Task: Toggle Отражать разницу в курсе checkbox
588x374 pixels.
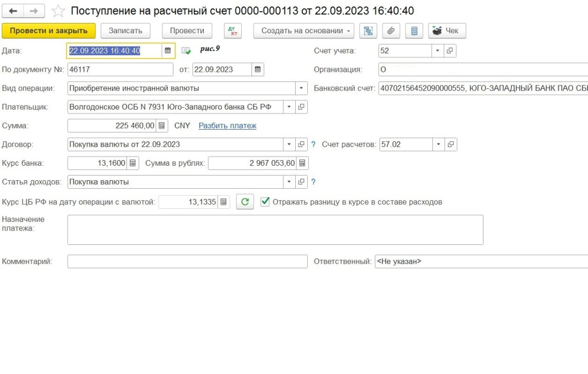Action: tap(265, 202)
